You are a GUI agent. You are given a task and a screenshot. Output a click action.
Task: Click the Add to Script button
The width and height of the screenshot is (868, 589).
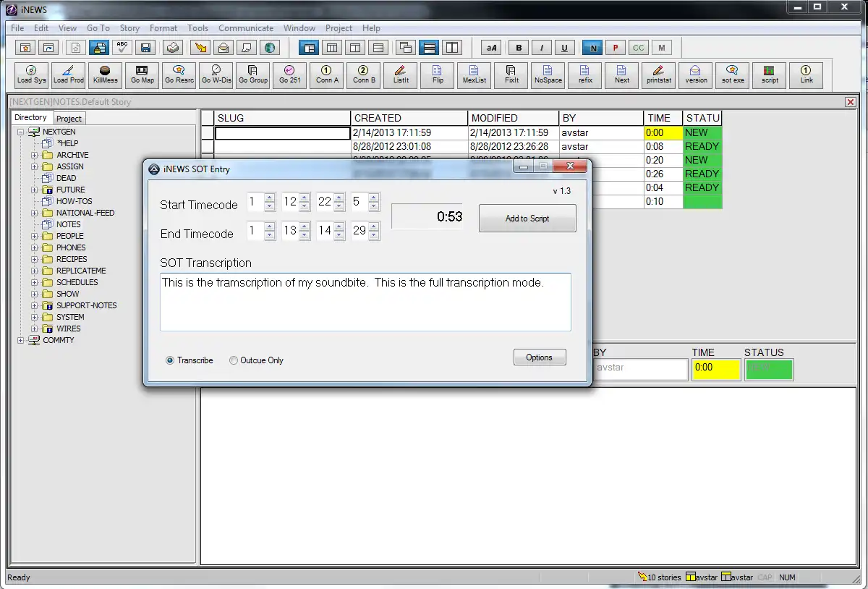point(527,219)
